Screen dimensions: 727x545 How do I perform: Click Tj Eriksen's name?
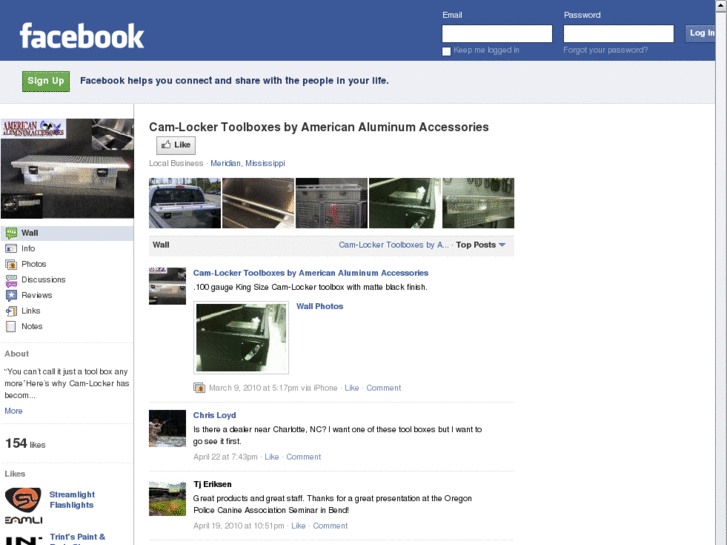point(212,484)
